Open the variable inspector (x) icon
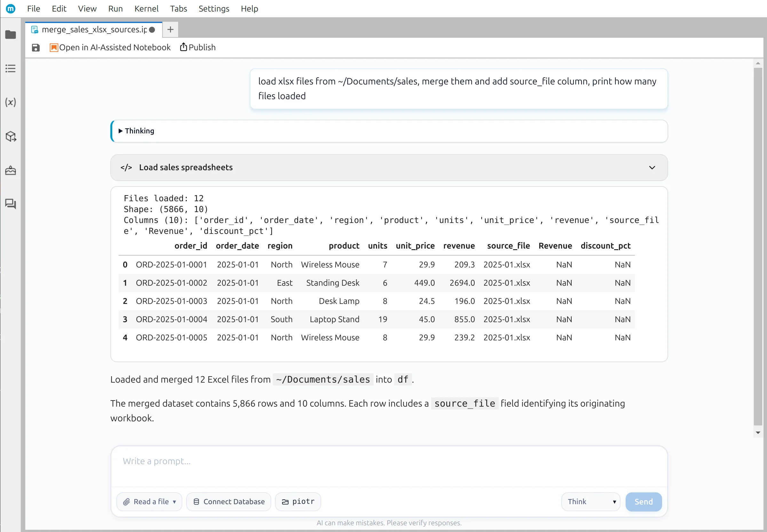 tap(10, 102)
